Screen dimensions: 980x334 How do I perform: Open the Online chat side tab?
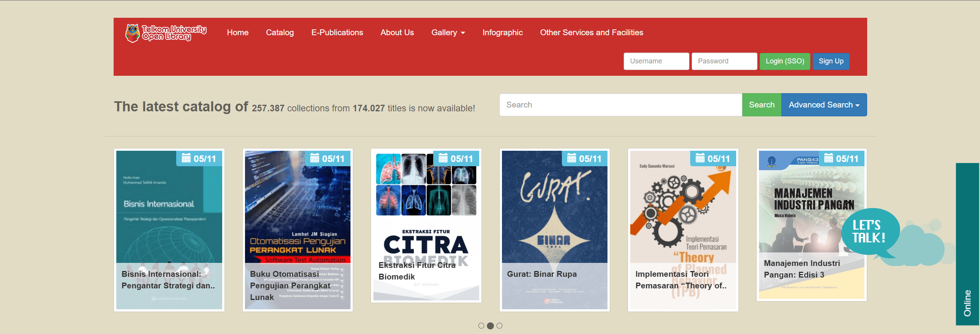968,244
